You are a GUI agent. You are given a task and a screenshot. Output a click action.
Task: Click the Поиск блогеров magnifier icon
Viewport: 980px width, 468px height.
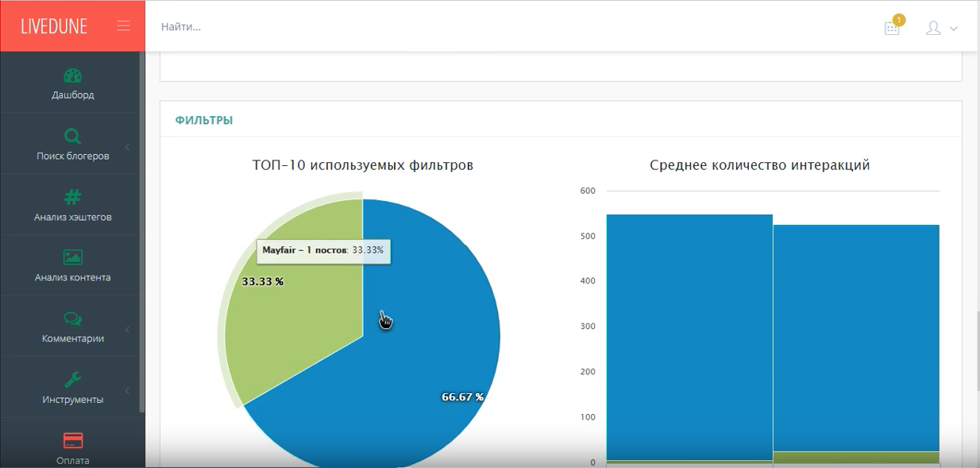(72, 136)
